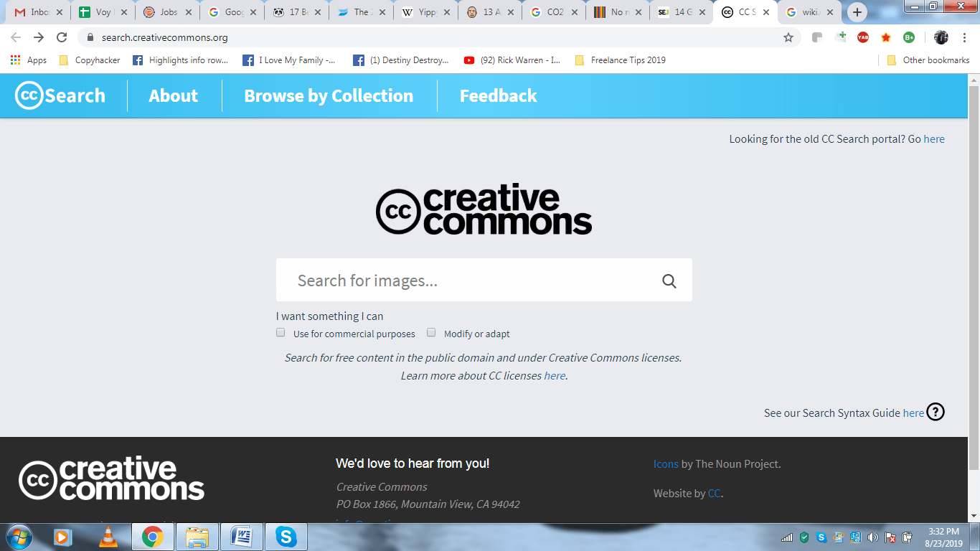Screen dimensions: 980x551
Task: Close the CC Search tab
Action: [x=767, y=12]
